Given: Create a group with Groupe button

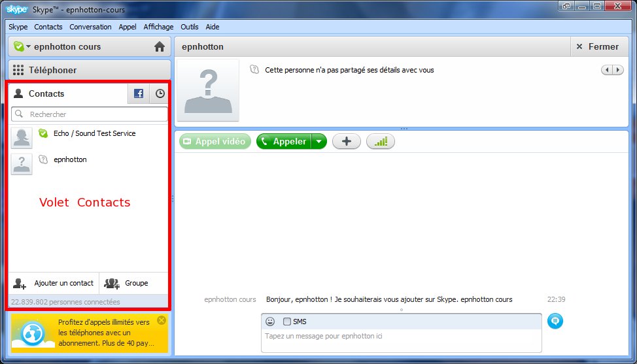Looking at the screenshot, I should point(133,283).
